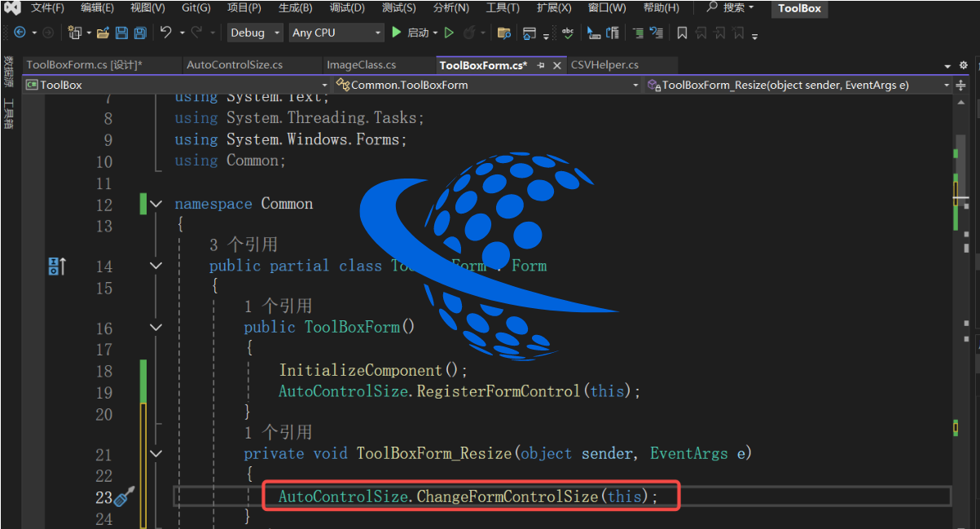Viewport: 980px width, 529px height.
Task: Open the 生成(B) menu
Action: tap(295, 8)
